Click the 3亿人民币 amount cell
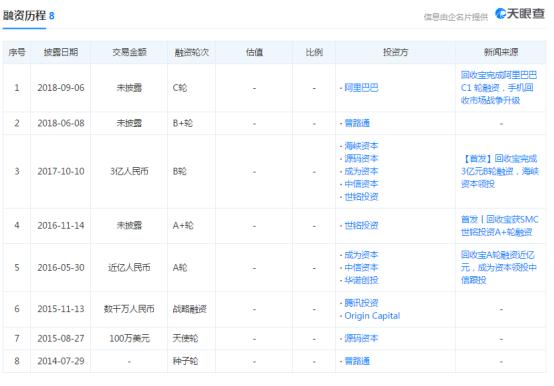This screenshot has height=386, width=554. click(x=129, y=171)
